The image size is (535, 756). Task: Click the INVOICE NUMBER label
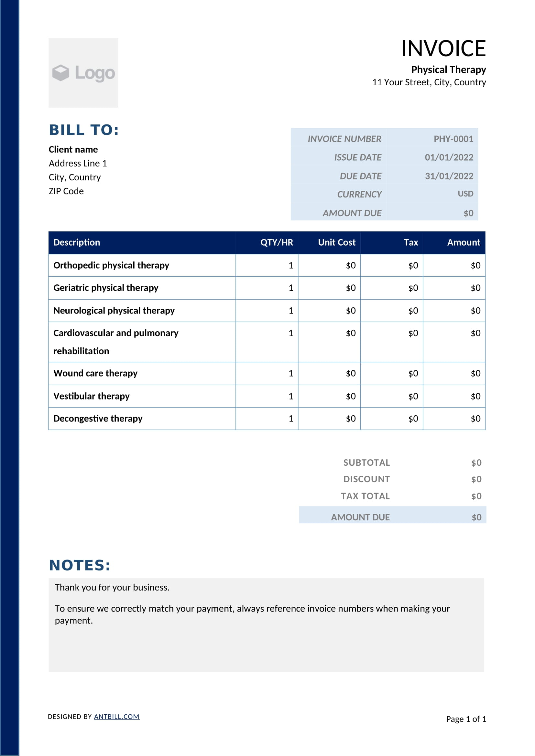coord(344,139)
